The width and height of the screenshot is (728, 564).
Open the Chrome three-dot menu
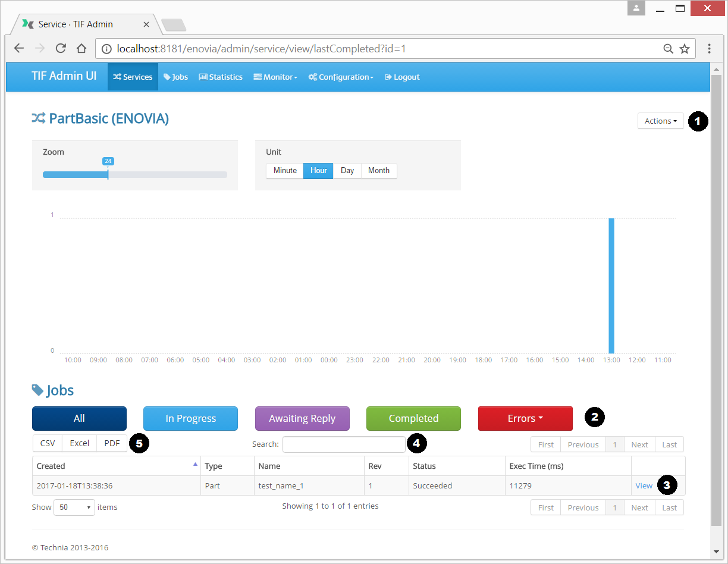point(709,49)
